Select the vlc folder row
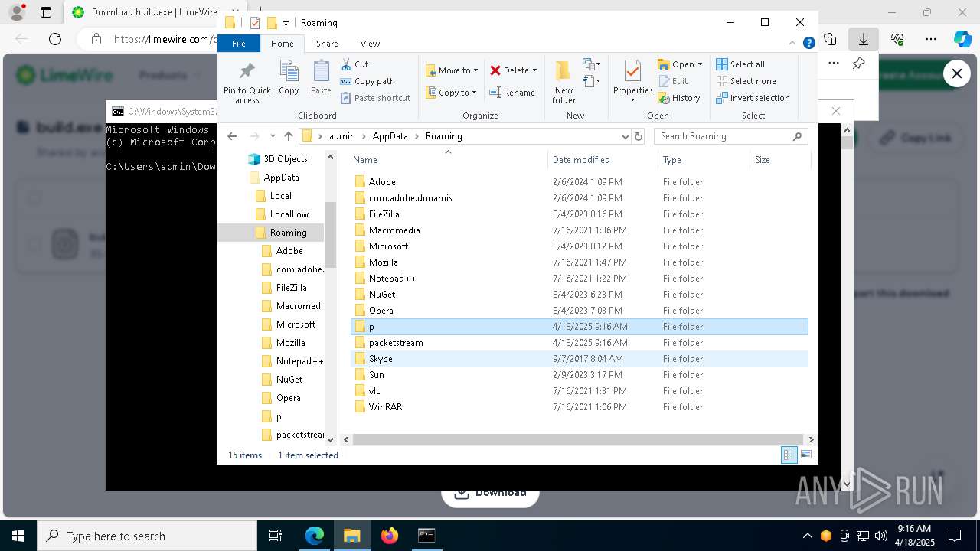 click(x=580, y=391)
